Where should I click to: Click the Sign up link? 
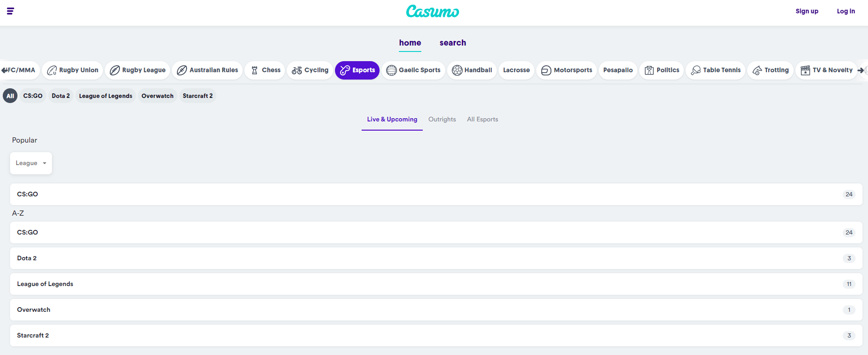tap(807, 11)
